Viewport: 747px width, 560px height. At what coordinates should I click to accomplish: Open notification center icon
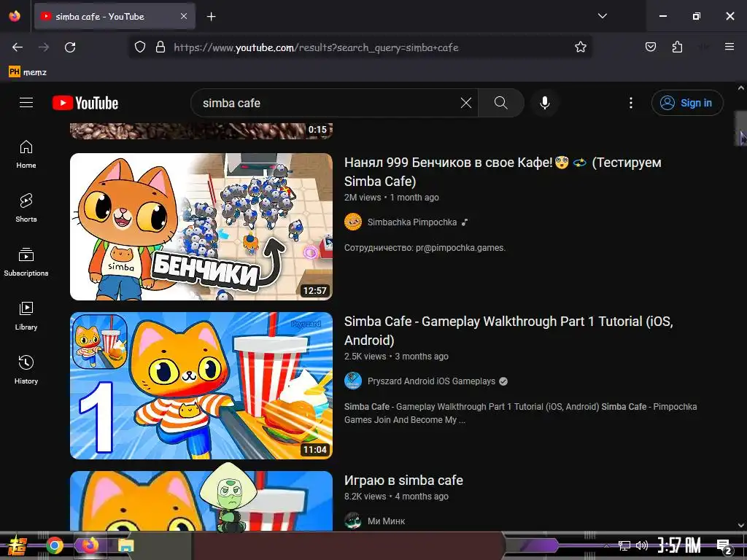pos(723,546)
